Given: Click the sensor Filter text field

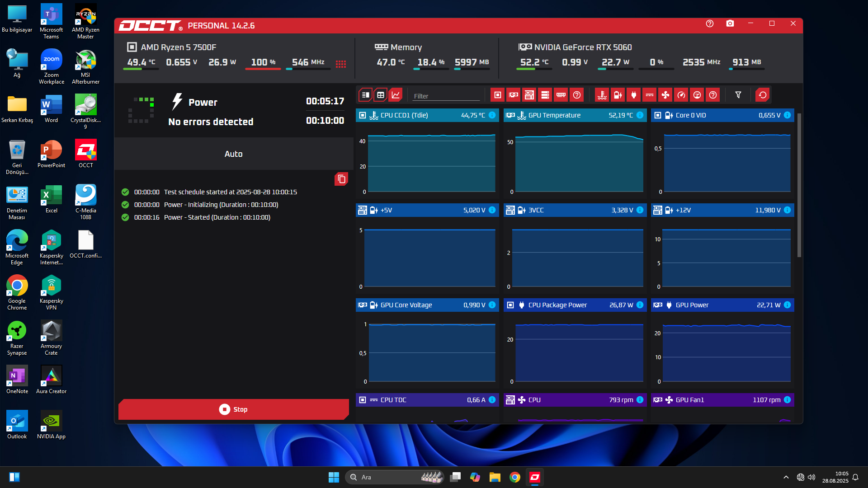Looking at the screenshot, I should point(446,96).
